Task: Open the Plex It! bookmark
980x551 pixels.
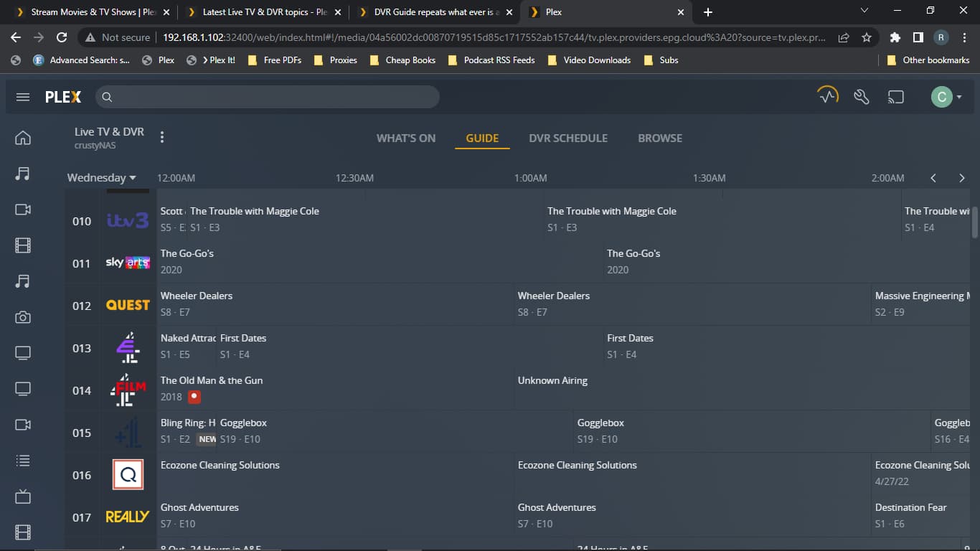Action: point(210,60)
